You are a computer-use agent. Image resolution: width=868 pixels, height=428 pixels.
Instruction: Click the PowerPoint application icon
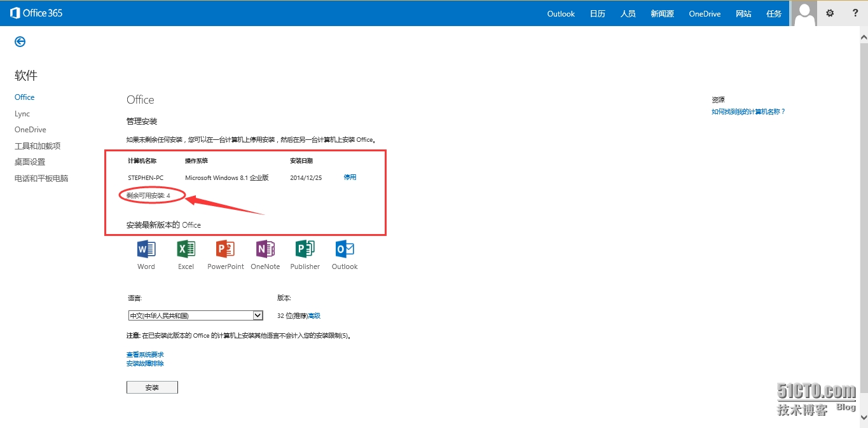point(225,249)
